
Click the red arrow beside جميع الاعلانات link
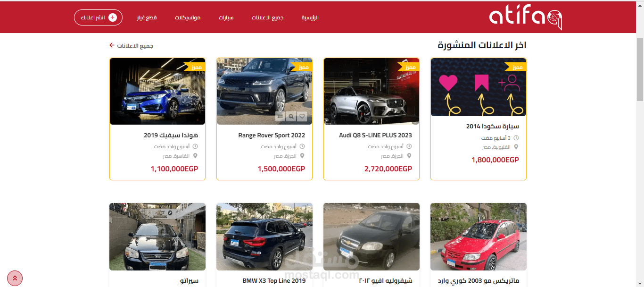pyautogui.click(x=112, y=45)
